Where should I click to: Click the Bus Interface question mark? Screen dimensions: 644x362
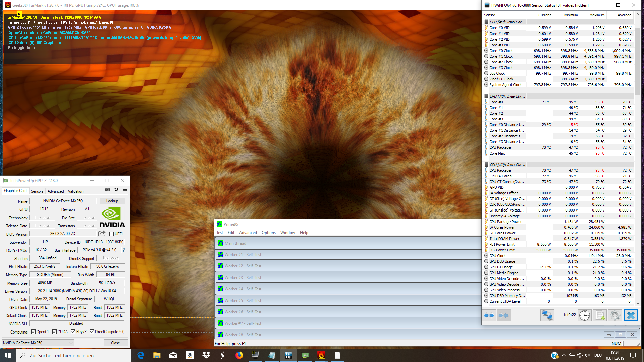(x=124, y=250)
